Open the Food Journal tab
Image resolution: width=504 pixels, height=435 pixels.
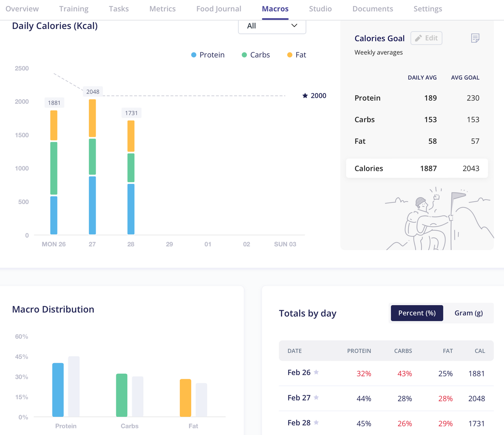(219, 9)
